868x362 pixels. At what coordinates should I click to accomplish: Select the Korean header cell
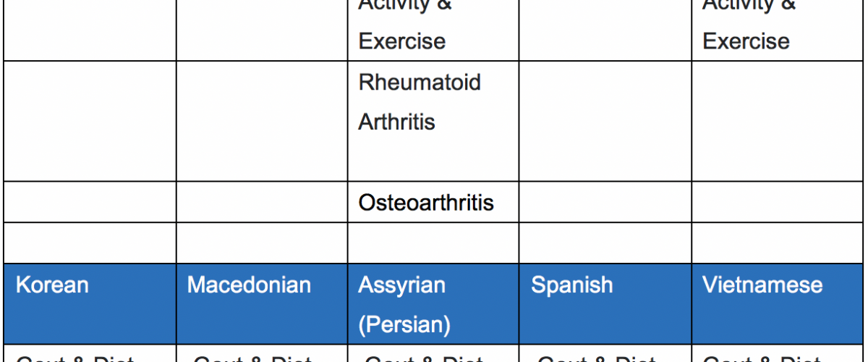pos(90,304)
